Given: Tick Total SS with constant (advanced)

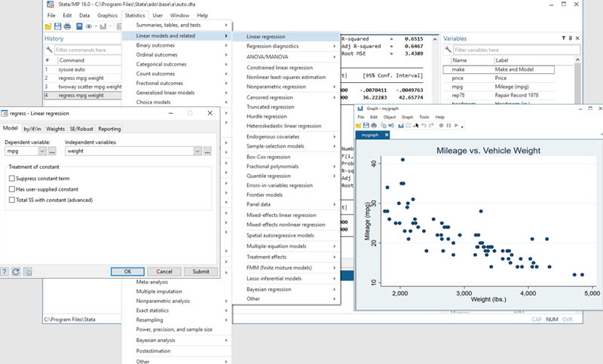Looking at the screenshot, I should click(12, 200).
